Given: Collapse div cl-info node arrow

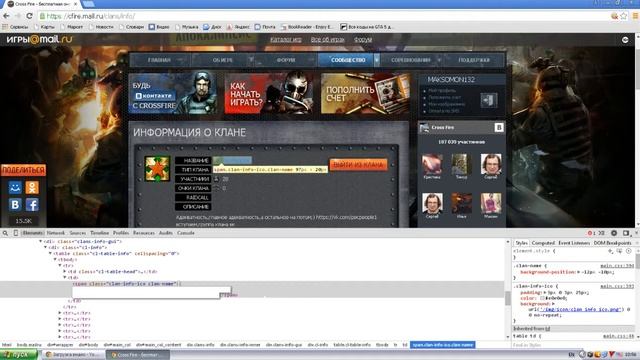Looking at the screenshot, I should pos(45,247).
